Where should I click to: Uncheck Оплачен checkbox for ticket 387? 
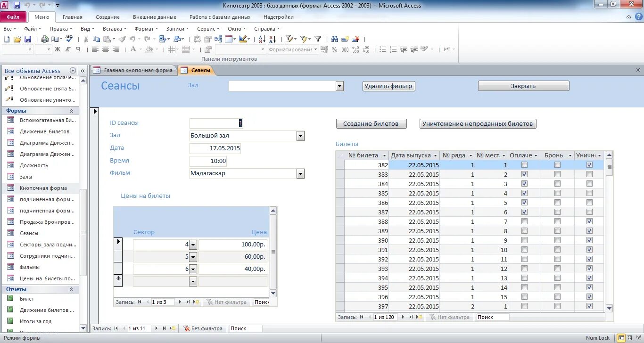click(524, 212)
